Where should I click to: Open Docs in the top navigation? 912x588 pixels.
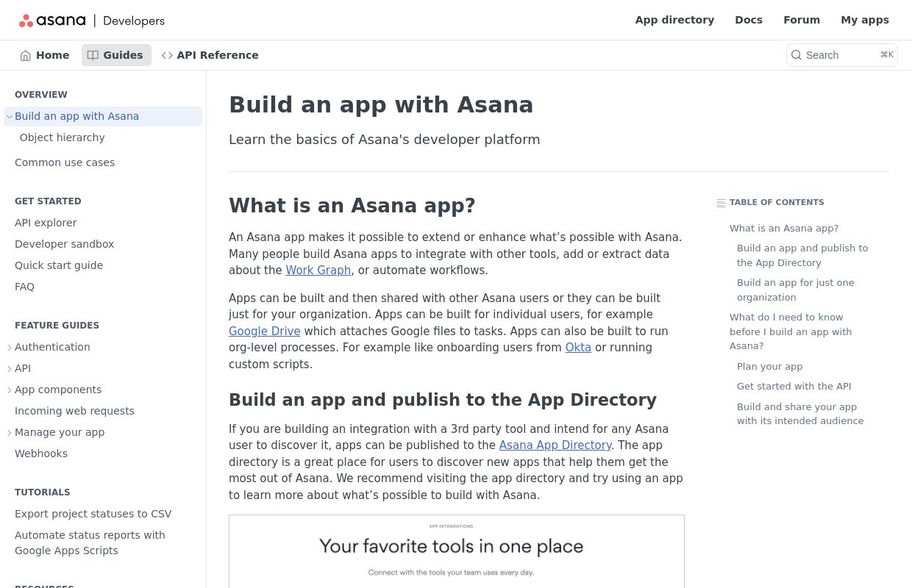click(x=749, y=20)
